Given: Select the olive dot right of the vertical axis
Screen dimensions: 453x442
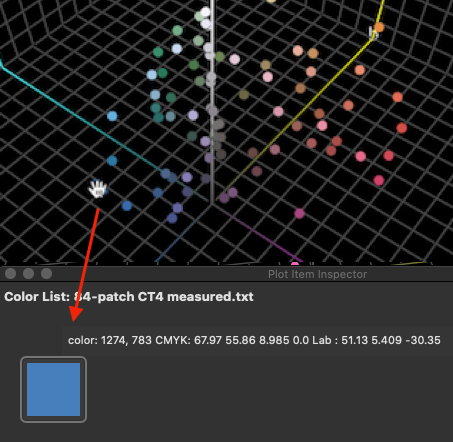Looking at the screenshot, I should point(244,95).
